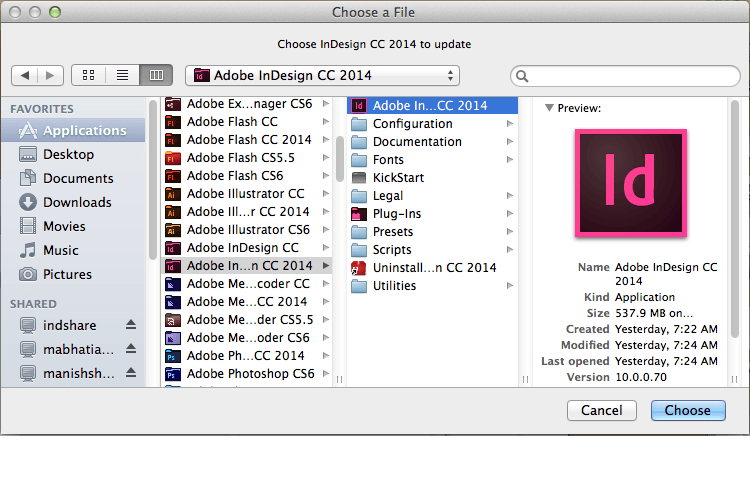Collapse the Preview disclosure triangle
Viewport: 750px width, 481px height.
[549, 108]
